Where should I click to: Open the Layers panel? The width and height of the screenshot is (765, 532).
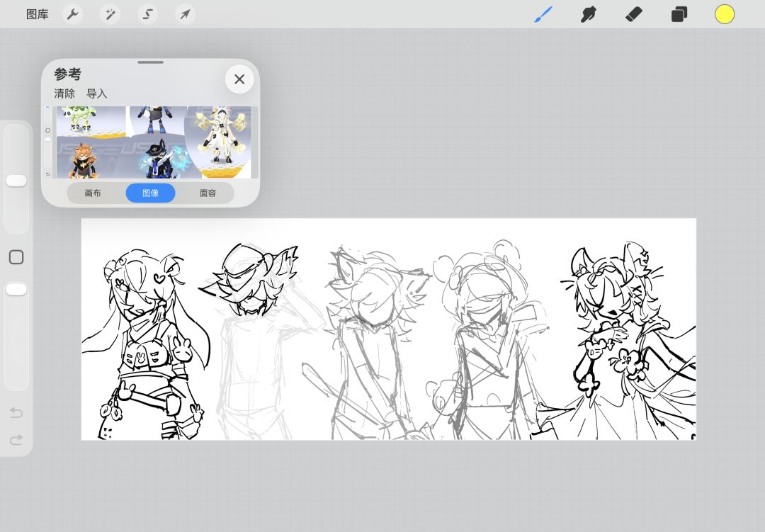(x=679, y=14)
